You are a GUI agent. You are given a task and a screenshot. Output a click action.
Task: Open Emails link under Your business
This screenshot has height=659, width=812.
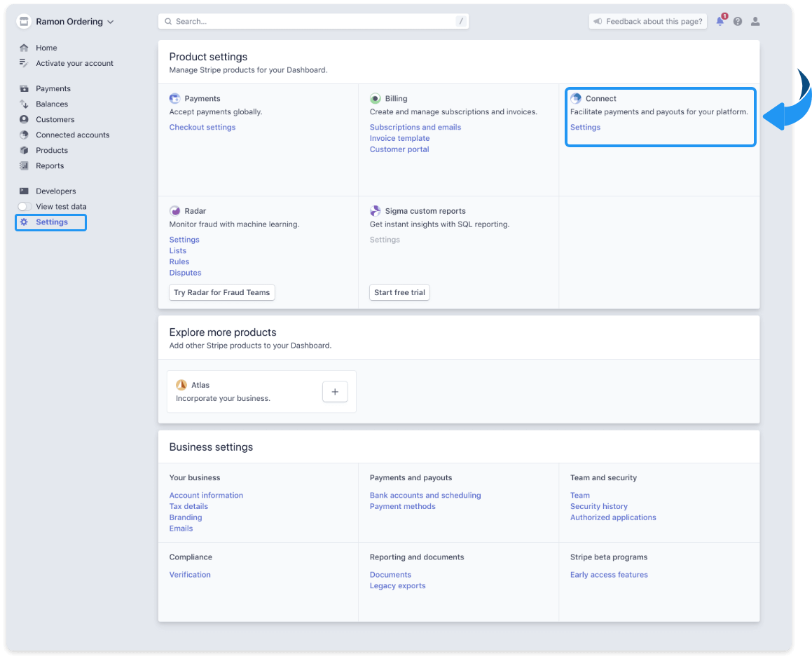[181, 529]
